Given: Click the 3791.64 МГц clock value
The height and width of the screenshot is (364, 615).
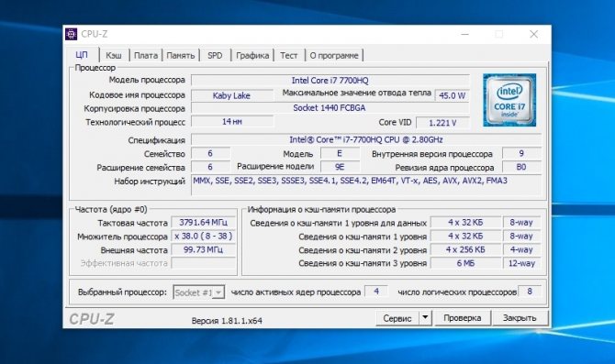Looking at the screenshot, I should point(203,223).
